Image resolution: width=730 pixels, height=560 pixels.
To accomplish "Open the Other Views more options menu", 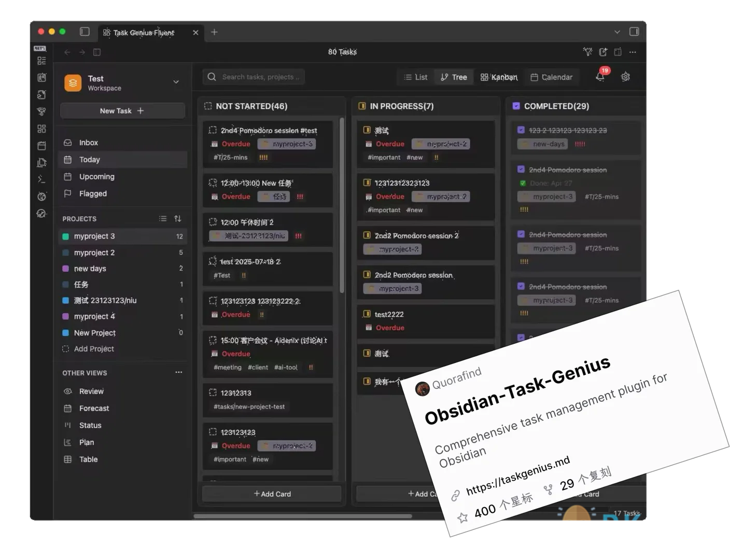I will [179, 372].
